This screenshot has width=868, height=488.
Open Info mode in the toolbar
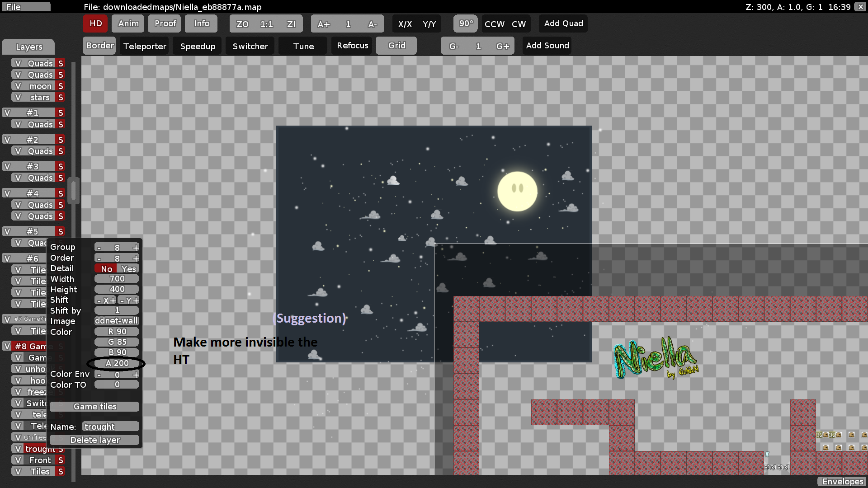[x=201, y=23]
